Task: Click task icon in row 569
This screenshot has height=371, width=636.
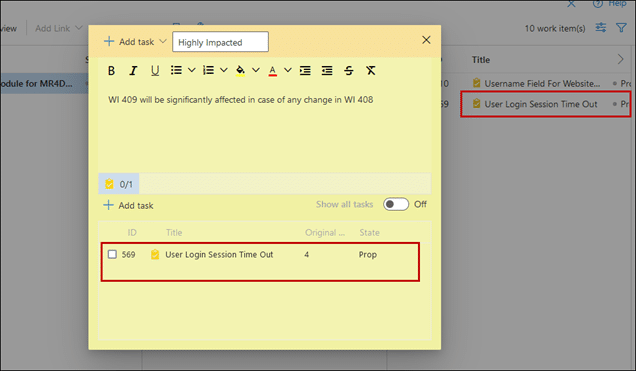Action: click(x=155, y=254)
